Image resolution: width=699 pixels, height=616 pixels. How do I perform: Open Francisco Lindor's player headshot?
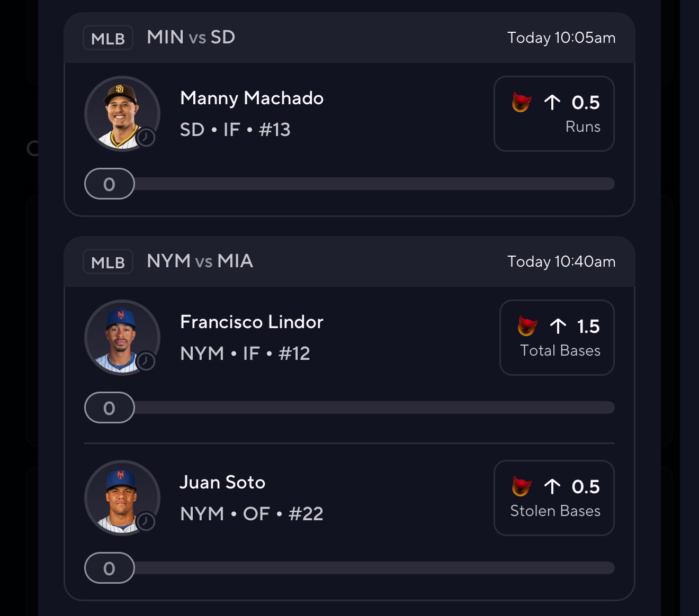click(121, 337)
